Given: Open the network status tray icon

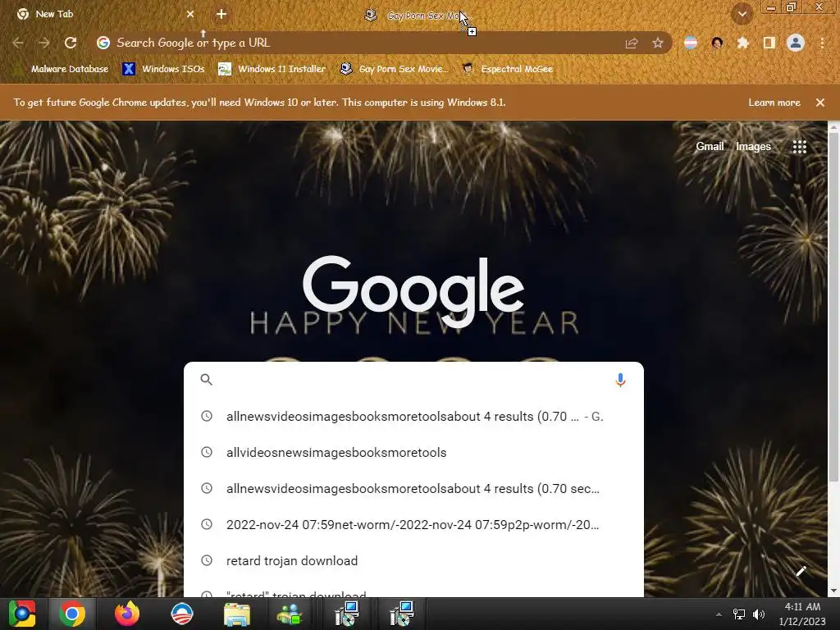Looking at the screenshot, I should pos(739,614).
